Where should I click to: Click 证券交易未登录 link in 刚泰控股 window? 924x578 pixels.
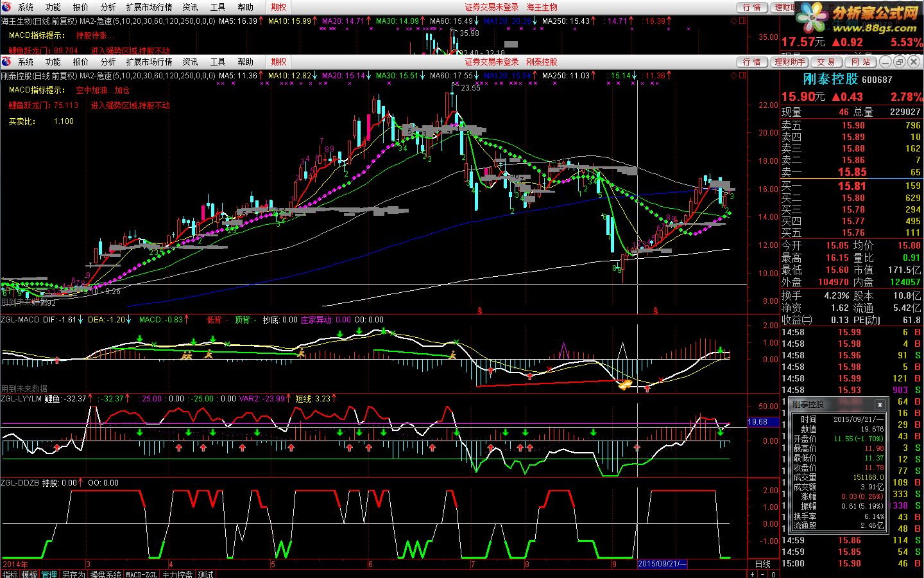pos(492,62)
